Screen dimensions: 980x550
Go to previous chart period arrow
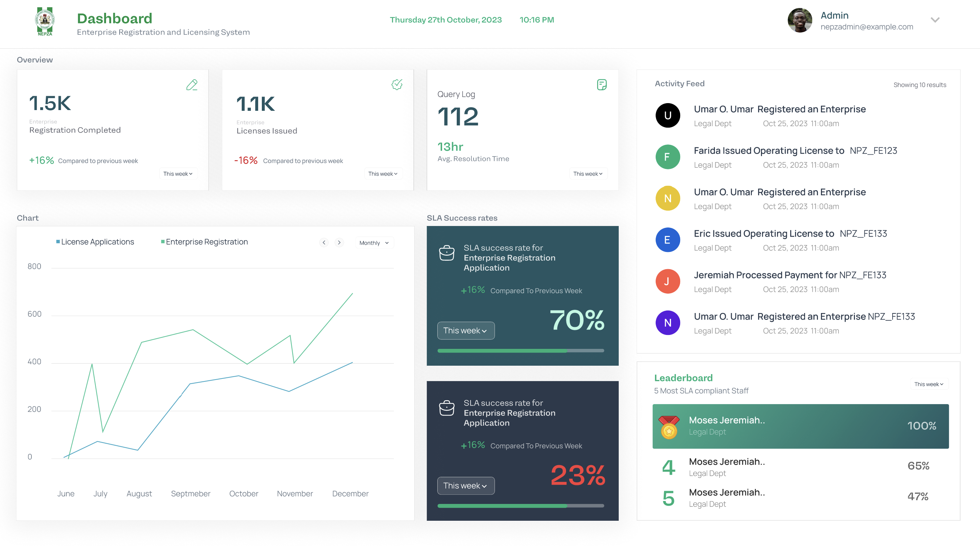tap(324, 243)
